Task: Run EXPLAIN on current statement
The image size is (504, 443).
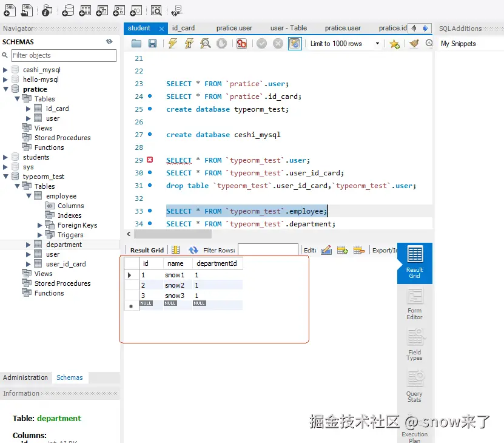Action: [x=206, y=44]
